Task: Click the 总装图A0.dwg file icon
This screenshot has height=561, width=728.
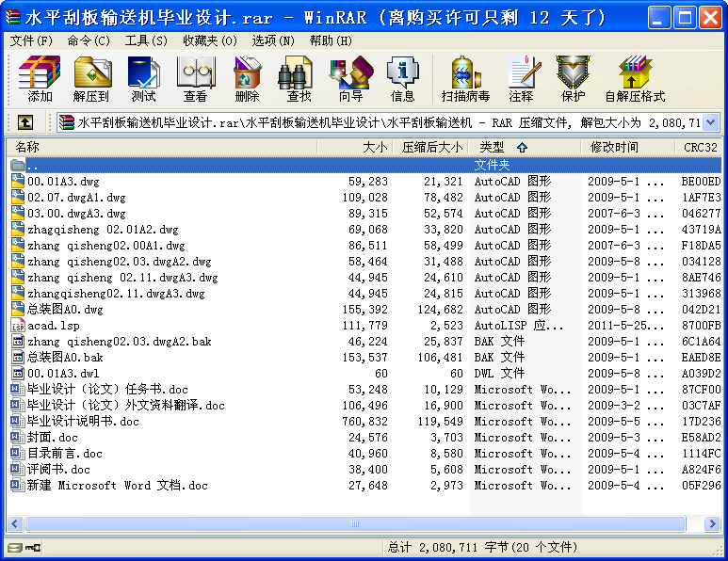Action: [x=18, y=309]
